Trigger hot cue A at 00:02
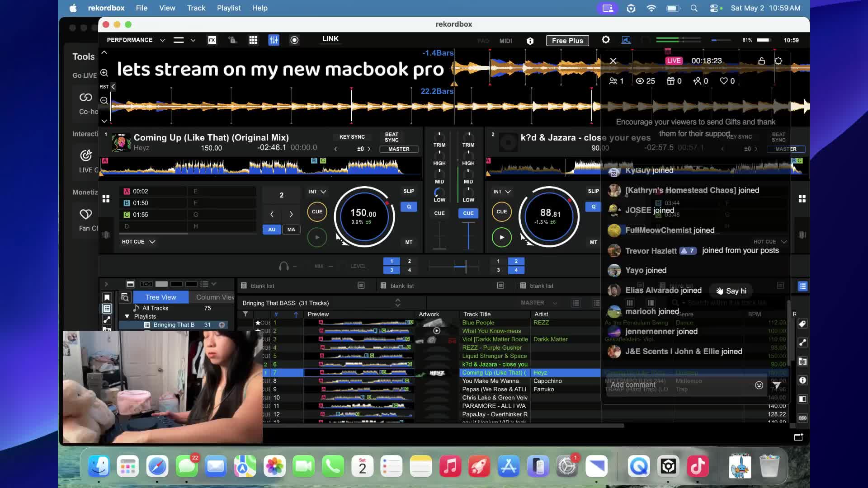 pyautogui.click(x=154, y=191)
